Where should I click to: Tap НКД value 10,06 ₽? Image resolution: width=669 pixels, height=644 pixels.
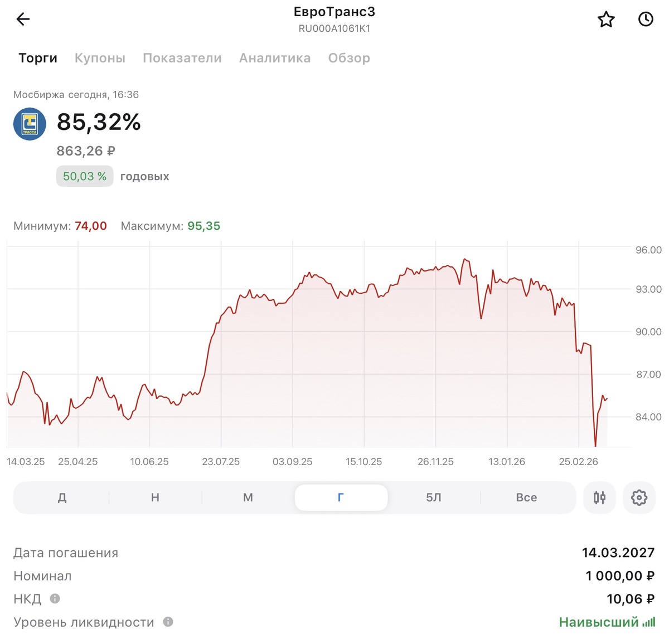tap(631, 599)
